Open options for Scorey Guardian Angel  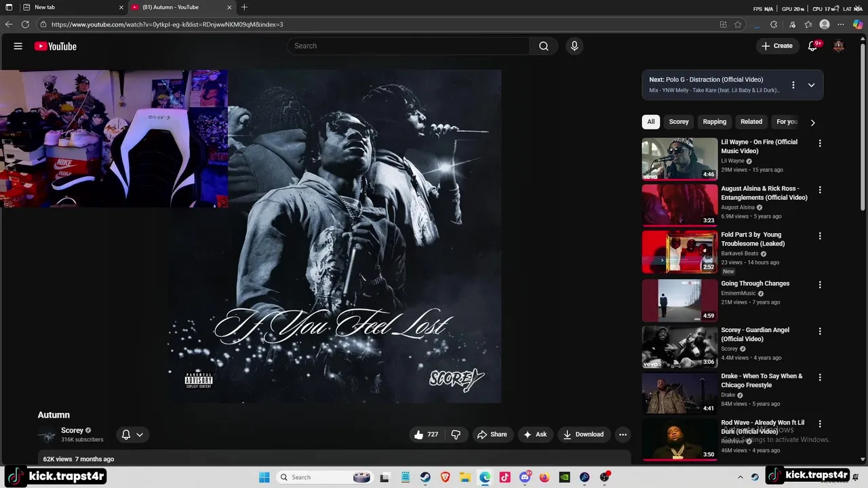[x=820, y=331]
